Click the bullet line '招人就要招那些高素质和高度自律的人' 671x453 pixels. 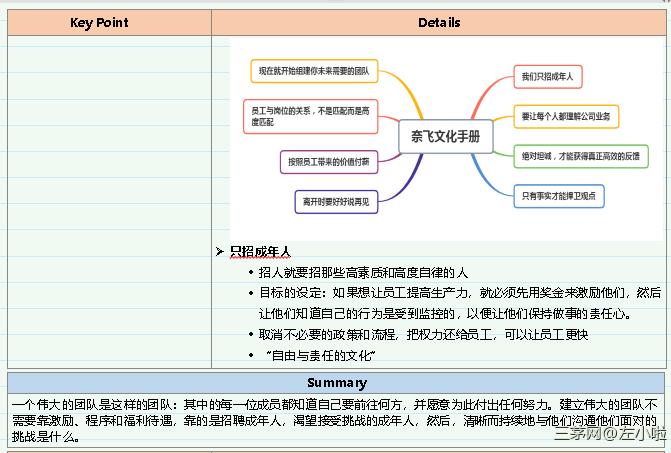[363, 272]
